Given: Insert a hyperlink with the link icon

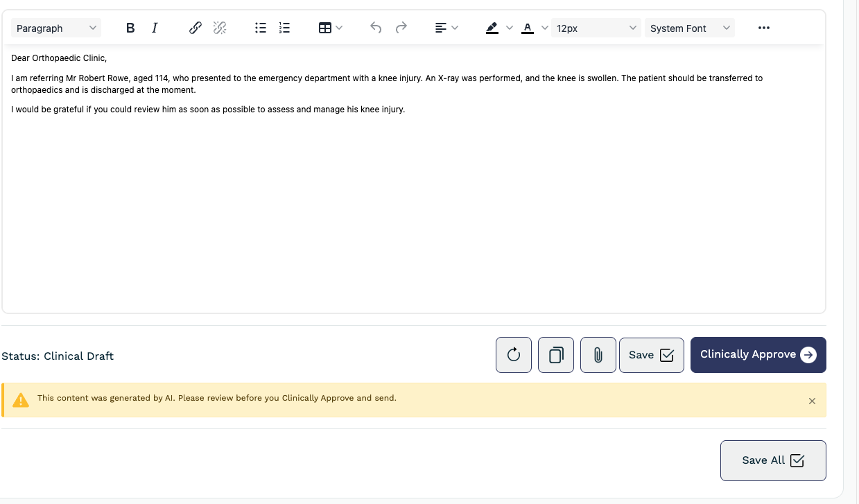Looking at the screenshot, I should (x=196, y=28).
